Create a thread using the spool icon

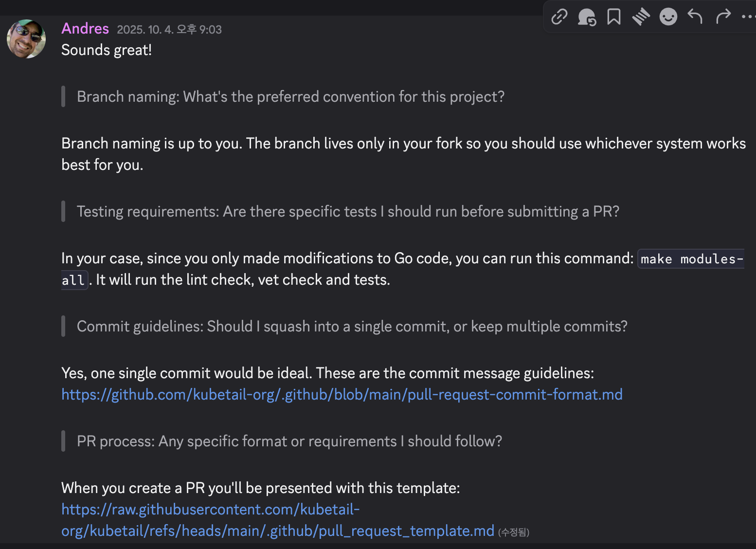[x=641, y=17]
